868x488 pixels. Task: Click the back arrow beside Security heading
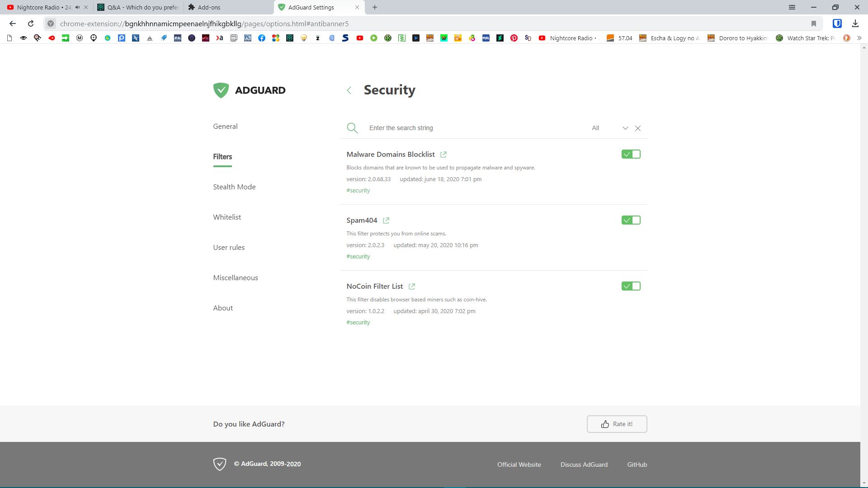(349, 90)
